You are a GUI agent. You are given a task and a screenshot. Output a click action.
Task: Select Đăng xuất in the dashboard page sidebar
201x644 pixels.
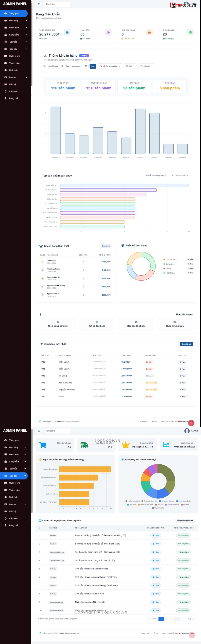pyautogui.click(x=14, y=98)
